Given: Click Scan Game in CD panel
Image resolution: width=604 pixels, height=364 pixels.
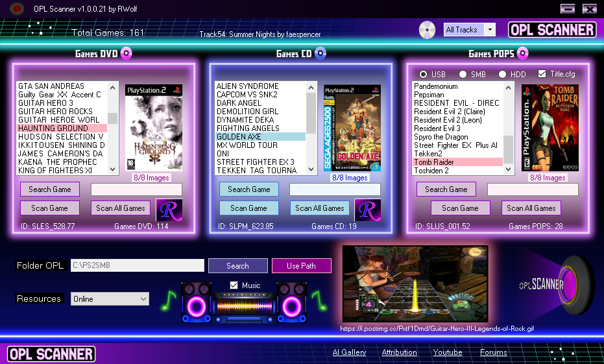Looking at the screenshot, I should (249, 208).
